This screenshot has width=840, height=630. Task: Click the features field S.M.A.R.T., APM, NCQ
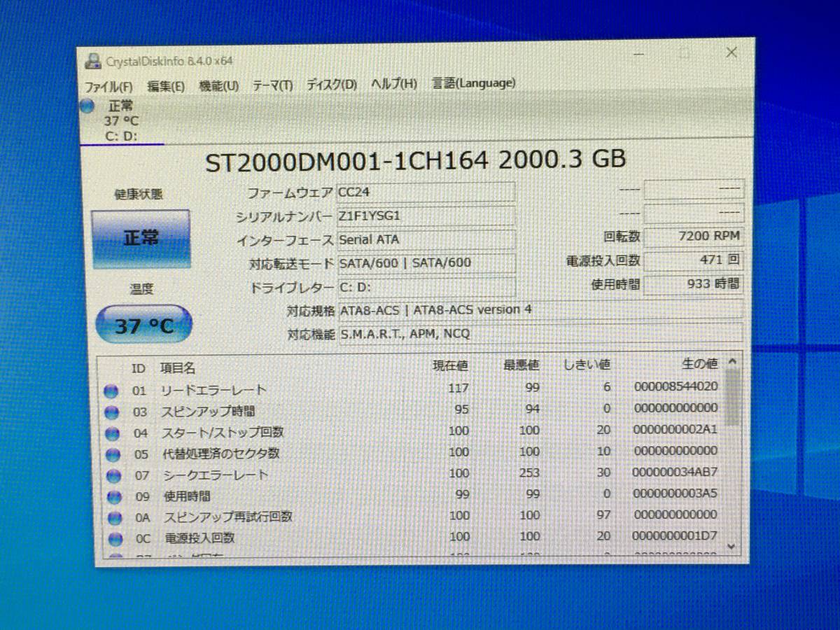pyautogui.click(x=540, y=334)
